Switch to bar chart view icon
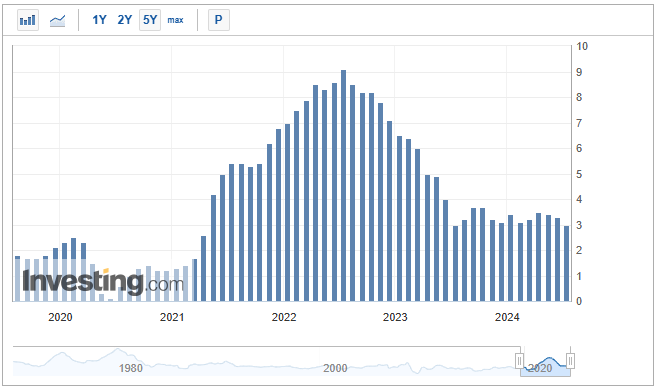657x387 pixels. (x=28, y=20)
